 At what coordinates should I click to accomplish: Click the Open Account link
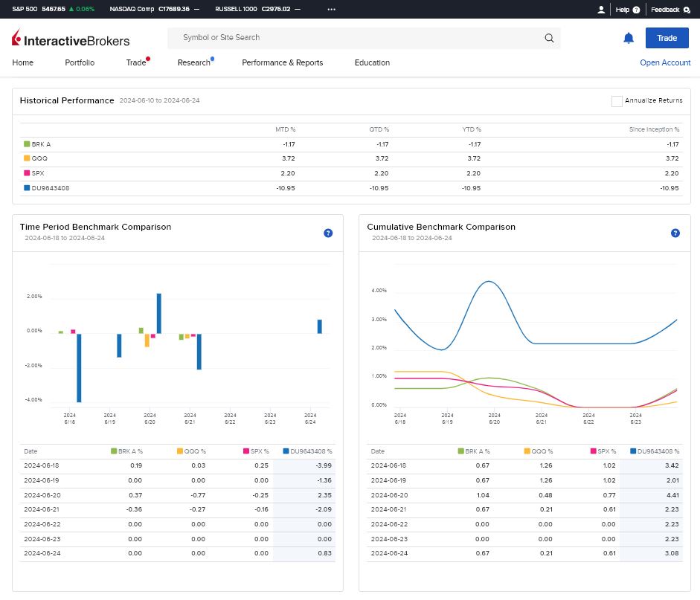[665, 62]
